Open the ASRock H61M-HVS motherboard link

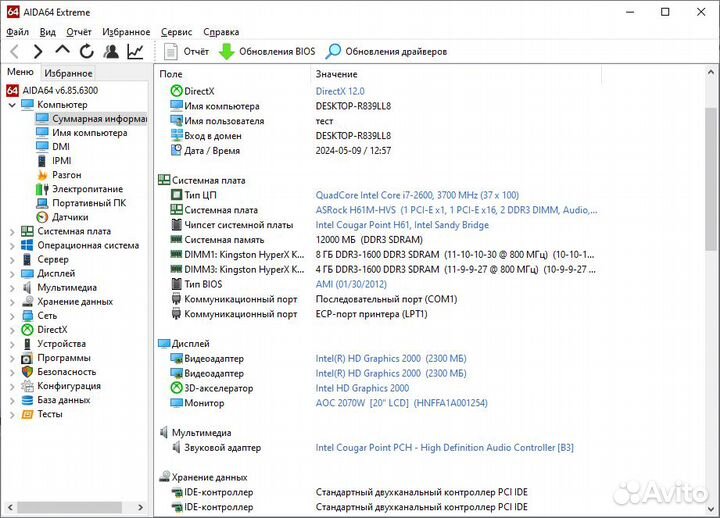click(x=456, y=210)
